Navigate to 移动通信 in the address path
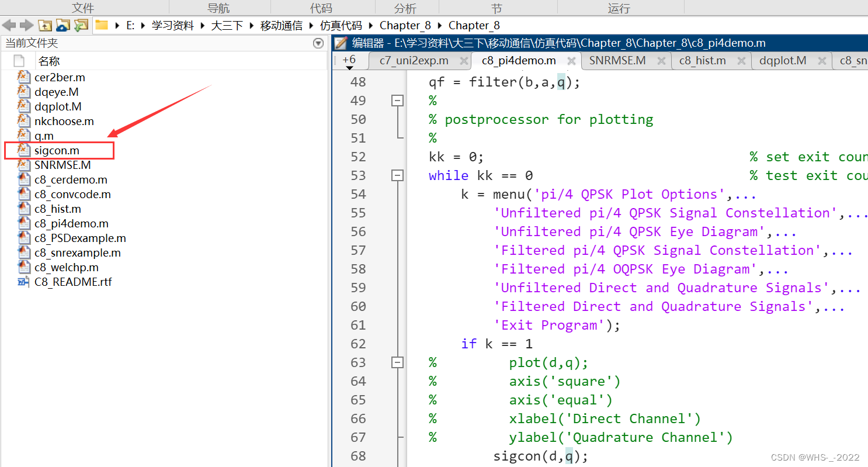The height and width of the screenshot is (467, 868). [282, 26]
